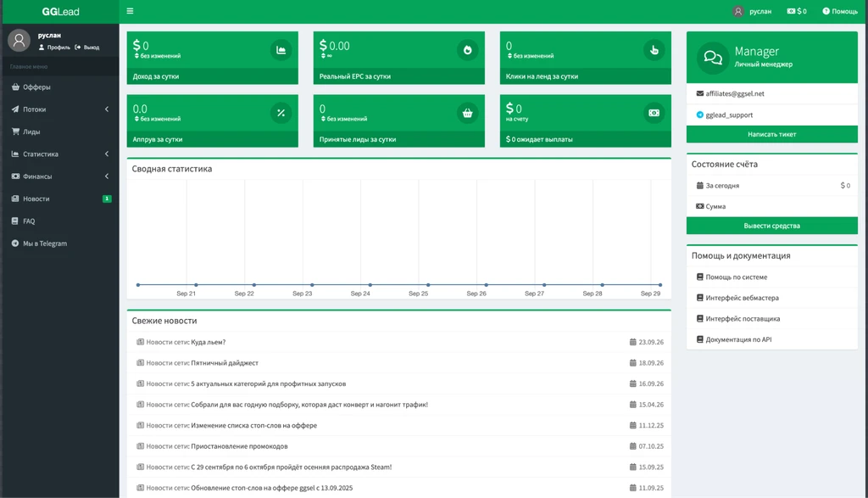Image resolution: width=868 pixels, height=498 pixels.
Task: Click the Вывести средства button
Action: pyautogui.click(x=771, y=226)
